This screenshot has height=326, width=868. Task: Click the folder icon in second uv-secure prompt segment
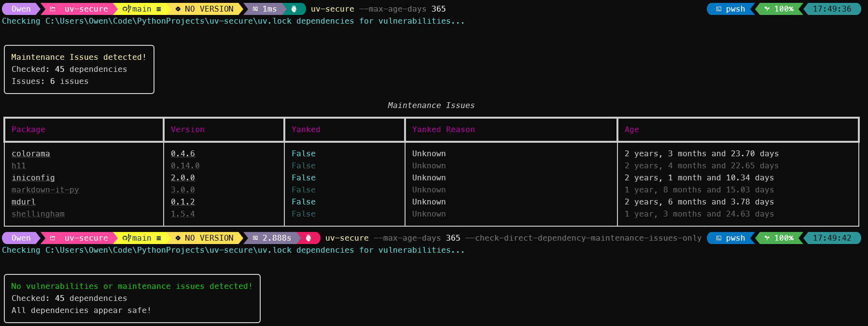pos(53,238)
